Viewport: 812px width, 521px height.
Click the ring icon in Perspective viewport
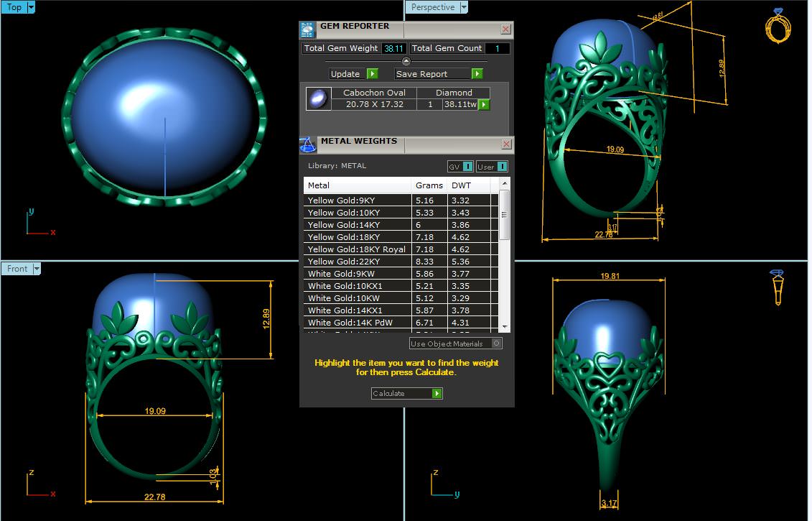coord(778,26)
